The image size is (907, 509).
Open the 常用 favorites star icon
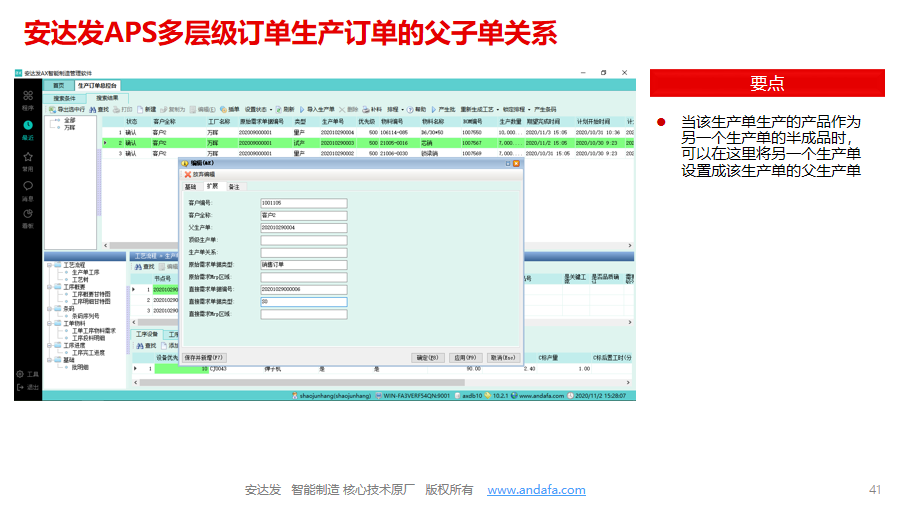click(x=28, y=157)
